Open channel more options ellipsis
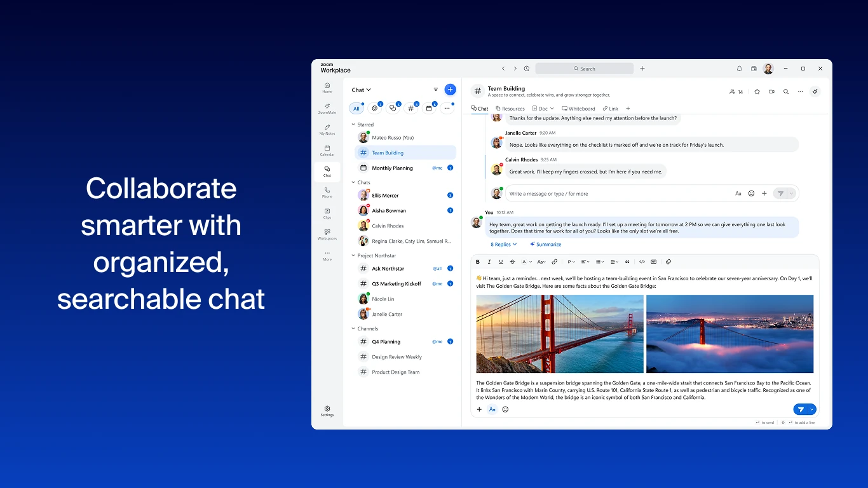This screenshot has width=868, height=488. click(801, 91)
